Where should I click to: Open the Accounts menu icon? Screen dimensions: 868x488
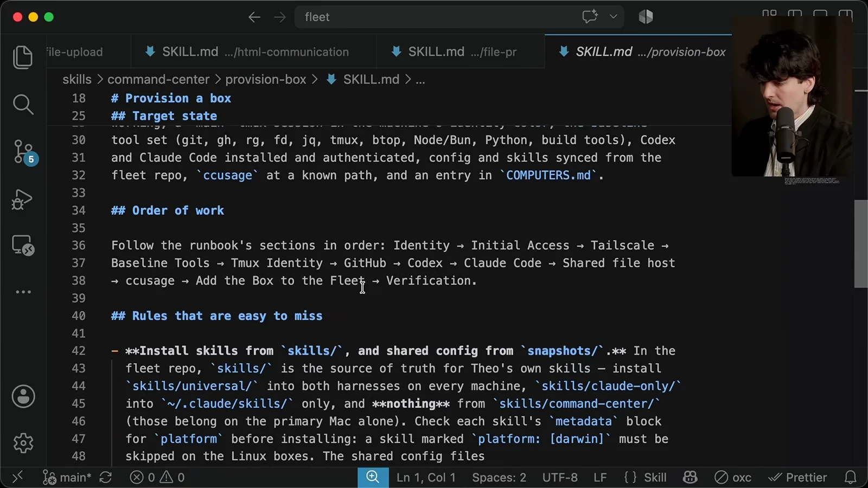[23, 396]
